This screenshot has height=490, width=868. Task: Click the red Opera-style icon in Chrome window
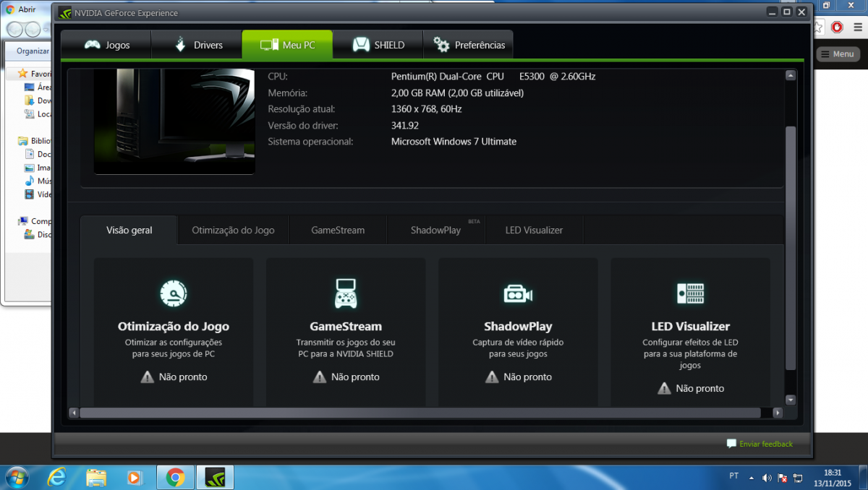click(837, 27)
